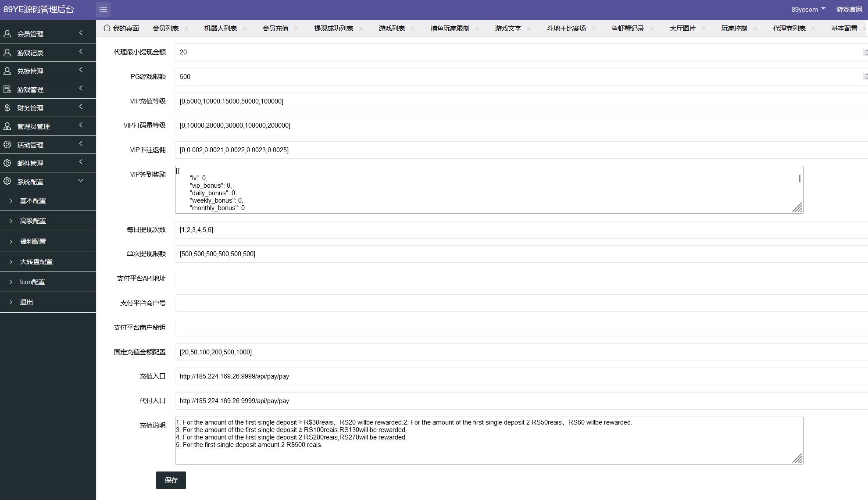
Task: Click the 兑换管理 user icon
Action: 7,71
